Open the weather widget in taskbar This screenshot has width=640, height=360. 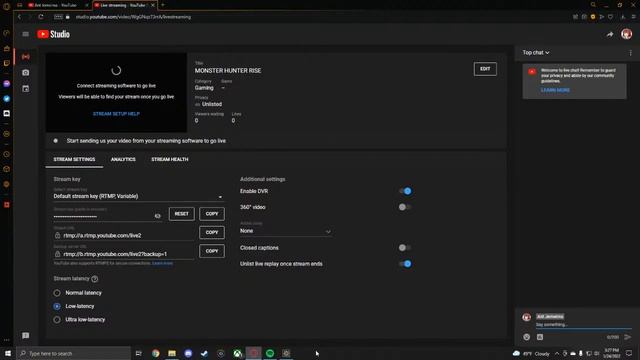coord(531,353)
